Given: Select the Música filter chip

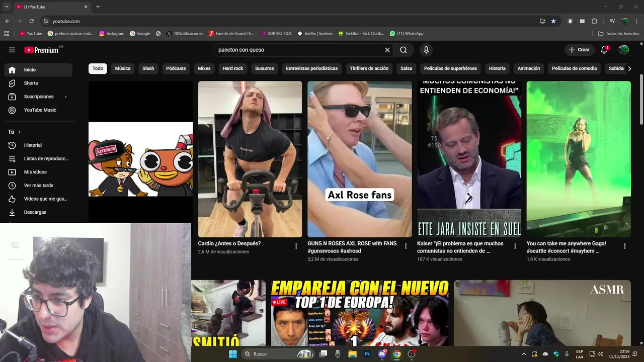Looking at the screenshot, I should click(123, 68).
